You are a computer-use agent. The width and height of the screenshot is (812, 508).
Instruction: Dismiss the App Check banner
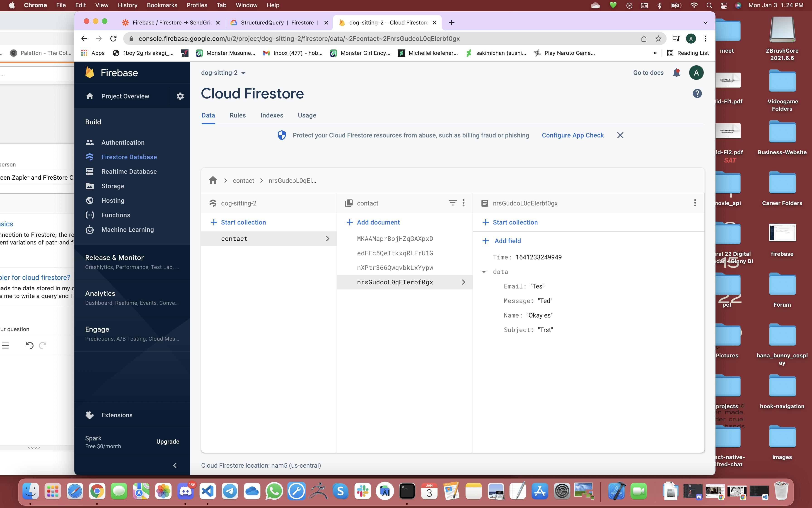[620, 135]
